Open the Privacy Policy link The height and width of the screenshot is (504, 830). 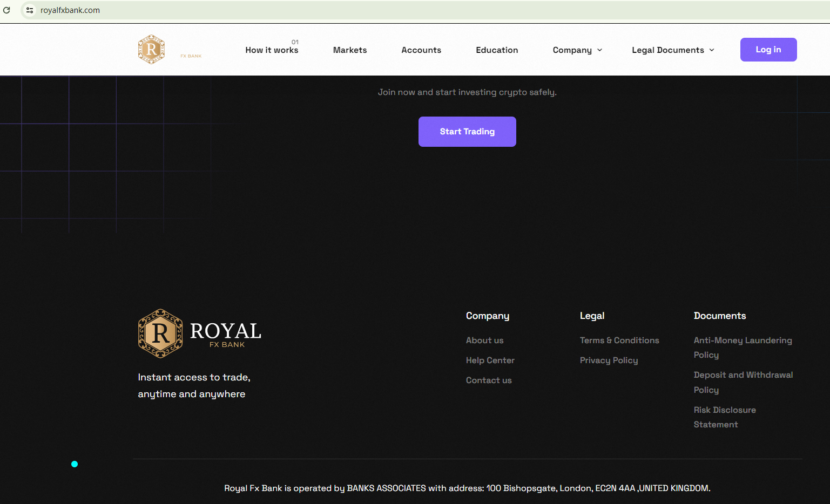click(x=609, y=360)
